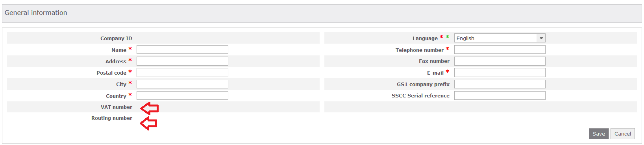The image size is (644, 145).
Task: Select the Country text field
Action: pos(182,95)
